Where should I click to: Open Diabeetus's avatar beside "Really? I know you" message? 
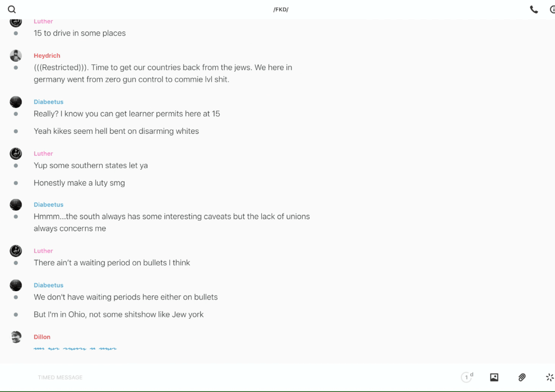click(16, 102)
